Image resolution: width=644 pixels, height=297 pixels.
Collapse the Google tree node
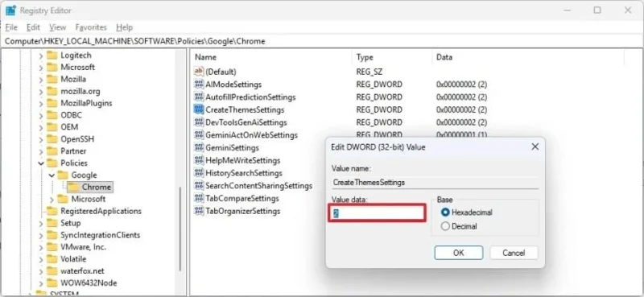(x=52, y=175)
